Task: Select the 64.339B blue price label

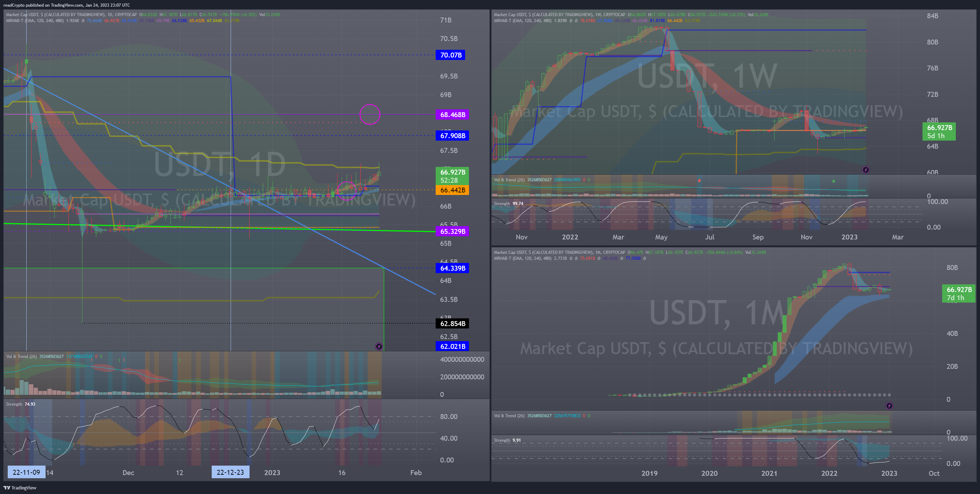Action: pyautogui.click(x=452, y=268)
